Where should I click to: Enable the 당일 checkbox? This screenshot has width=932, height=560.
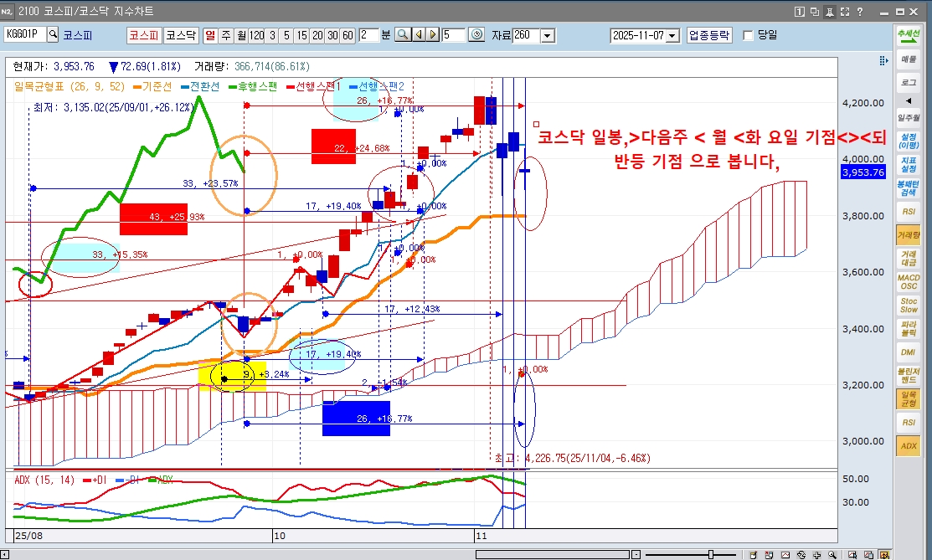tap(747, 34)
